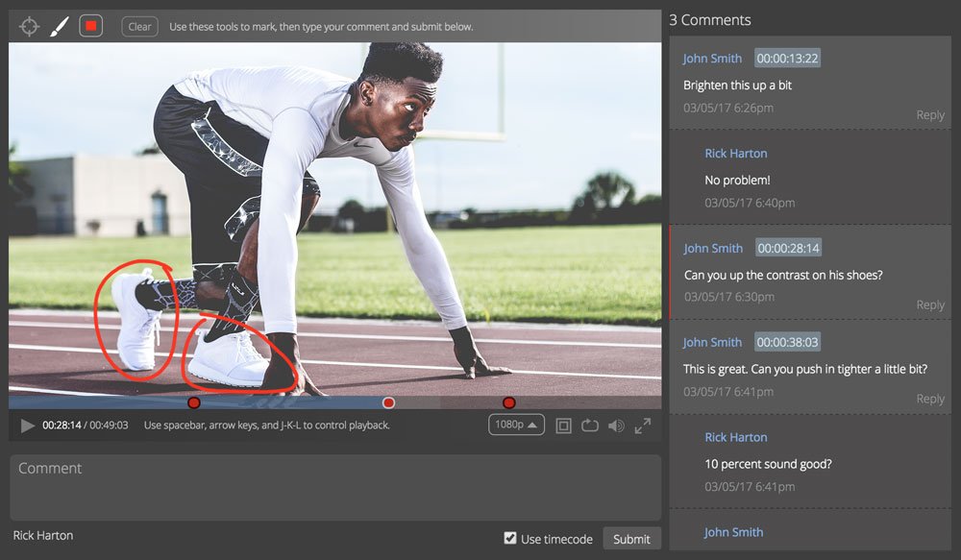Click the date '03/05/17 6:30pm'

[x=729, y=297]
